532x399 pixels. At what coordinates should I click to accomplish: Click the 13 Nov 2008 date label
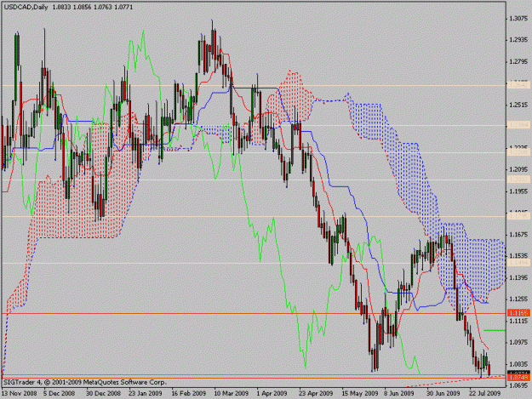(19, 394)
